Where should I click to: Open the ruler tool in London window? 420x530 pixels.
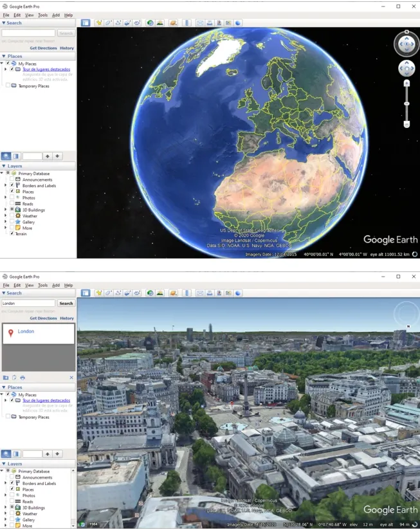187,293
